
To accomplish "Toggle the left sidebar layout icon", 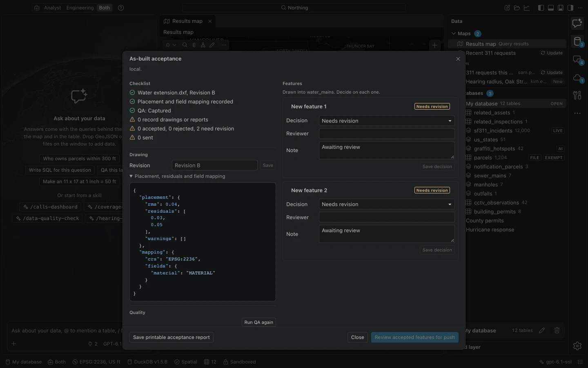I will (x=541, y=8).
